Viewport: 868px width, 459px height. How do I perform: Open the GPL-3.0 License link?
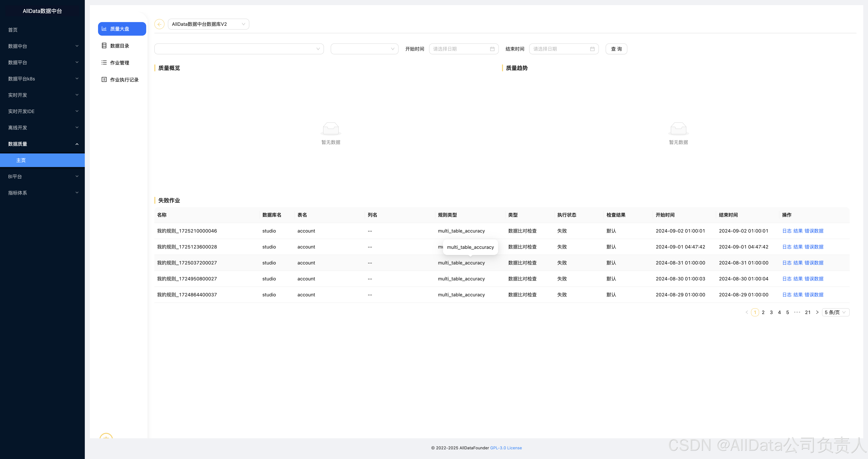[x=506, y=448]
